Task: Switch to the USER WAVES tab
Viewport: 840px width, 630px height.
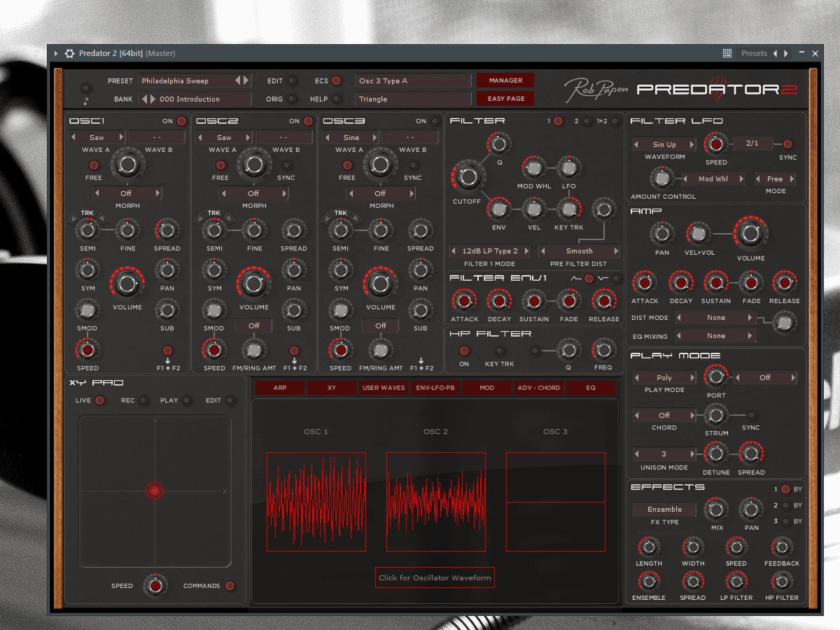Action: coord(384,388)
